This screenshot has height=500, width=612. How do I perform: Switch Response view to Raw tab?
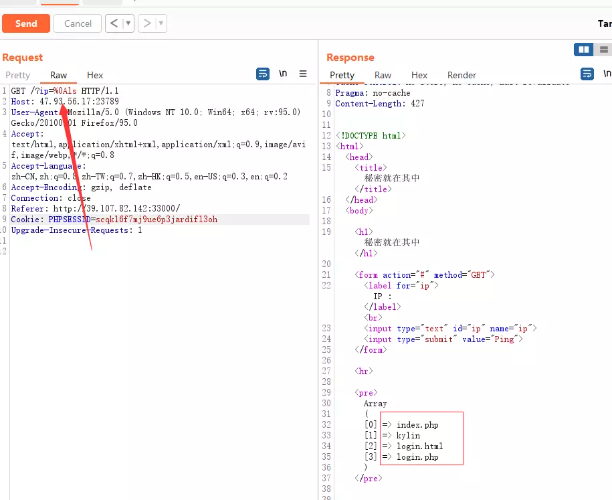coord(383,75)
